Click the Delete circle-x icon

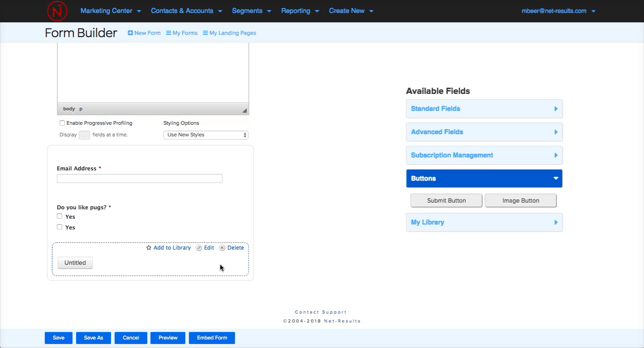click(222, 248)
